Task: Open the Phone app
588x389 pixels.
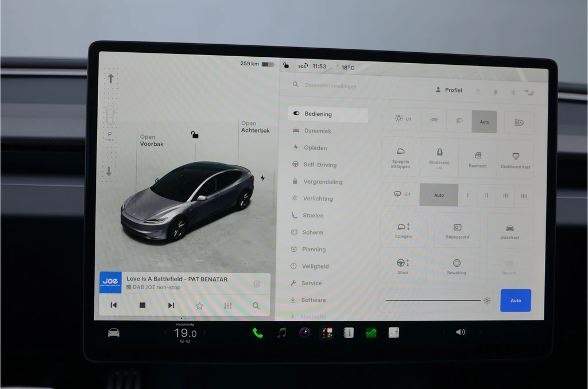Action: tap(258, 333)
